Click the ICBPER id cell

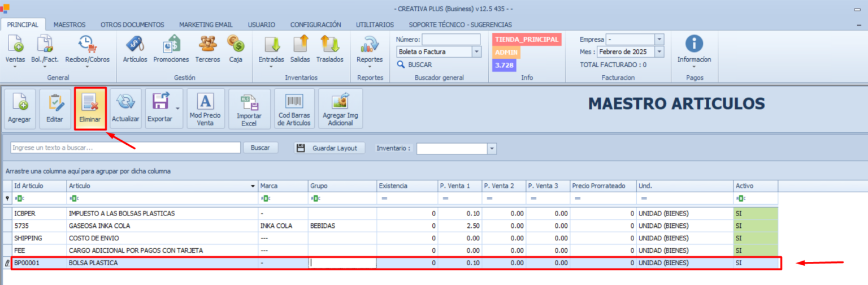38,213
